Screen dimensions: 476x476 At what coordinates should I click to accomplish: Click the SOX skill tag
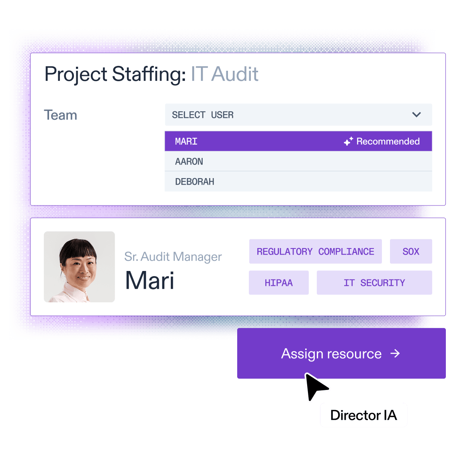[x=411, y=251]
